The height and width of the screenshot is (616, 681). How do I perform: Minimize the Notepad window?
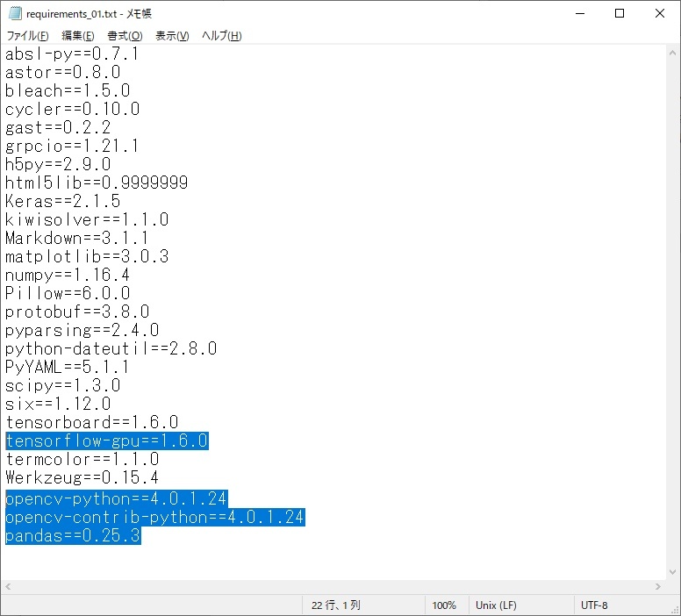coord(580,13)
